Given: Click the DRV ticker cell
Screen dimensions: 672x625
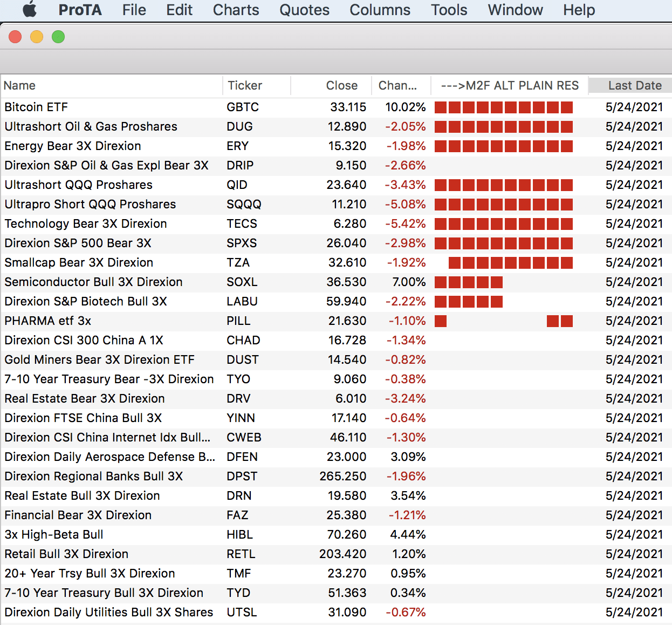Looking at the screenshot, I should (x=238, y=398).
